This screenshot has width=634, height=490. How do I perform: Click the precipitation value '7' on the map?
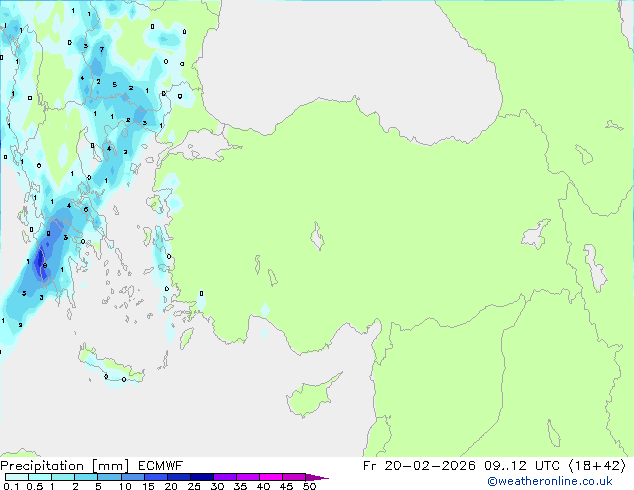[101, 49]
